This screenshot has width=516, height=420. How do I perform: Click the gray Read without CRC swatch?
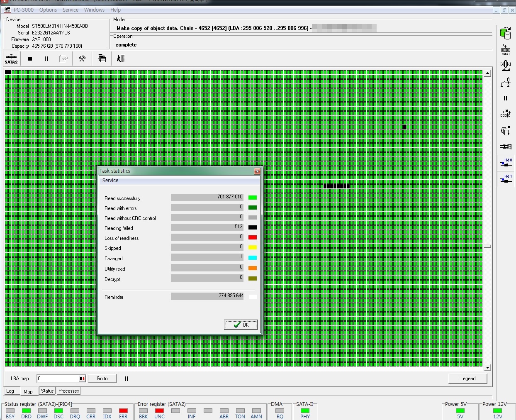253,217
